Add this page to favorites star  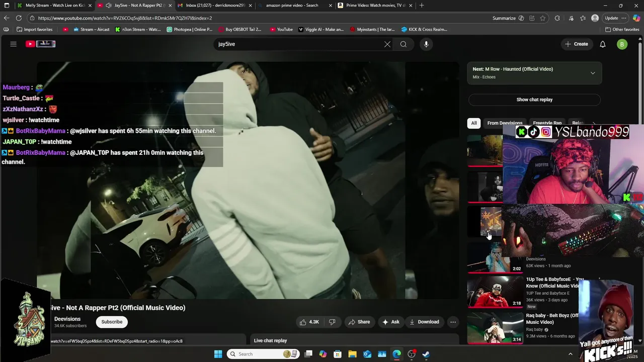[543, 18]
